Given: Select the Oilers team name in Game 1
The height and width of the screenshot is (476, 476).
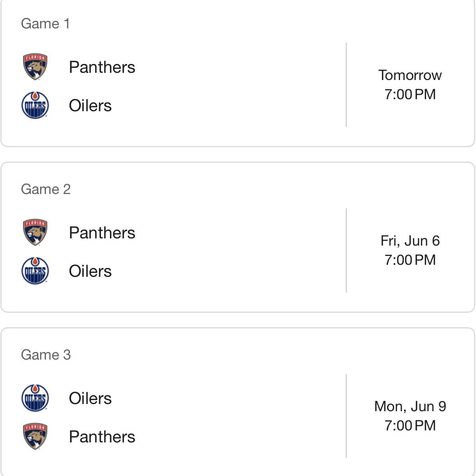Looking at the screenshot, I should click(x=90, y=106).
